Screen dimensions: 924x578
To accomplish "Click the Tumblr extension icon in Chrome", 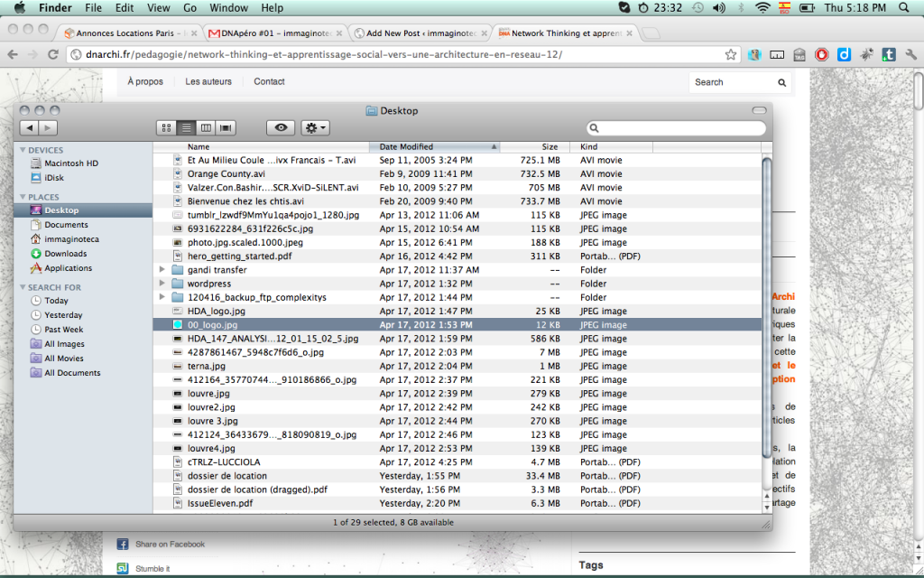I will coord(888,54).
